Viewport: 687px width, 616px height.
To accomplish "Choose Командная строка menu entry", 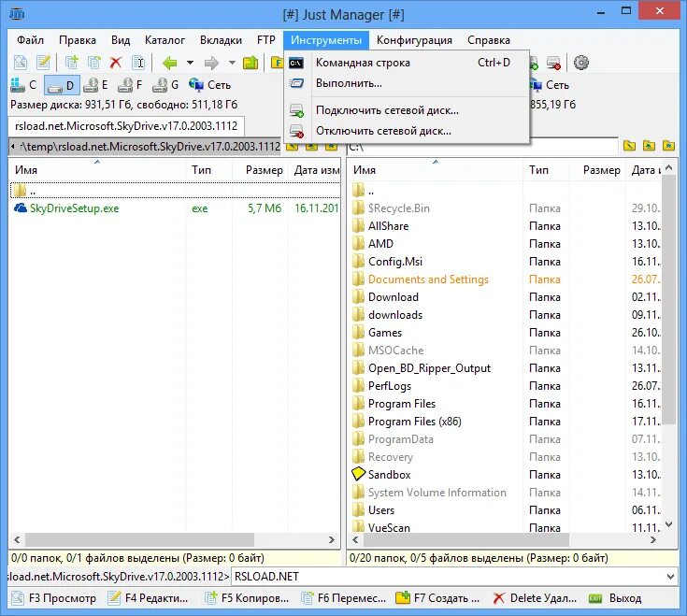I will (407, 63).
